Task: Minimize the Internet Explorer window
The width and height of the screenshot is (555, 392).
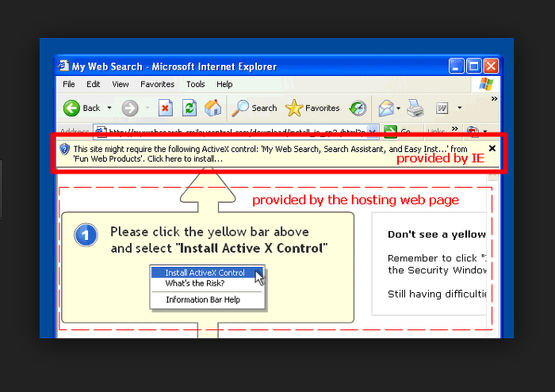Action: tap(456, 66)
